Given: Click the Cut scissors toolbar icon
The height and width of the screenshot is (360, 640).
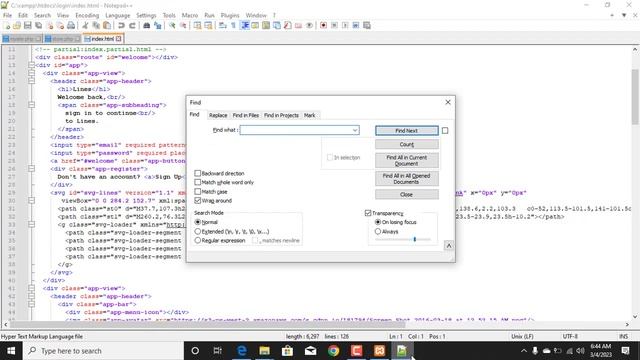Looking at the screenshot, I should tap(85, 25).
